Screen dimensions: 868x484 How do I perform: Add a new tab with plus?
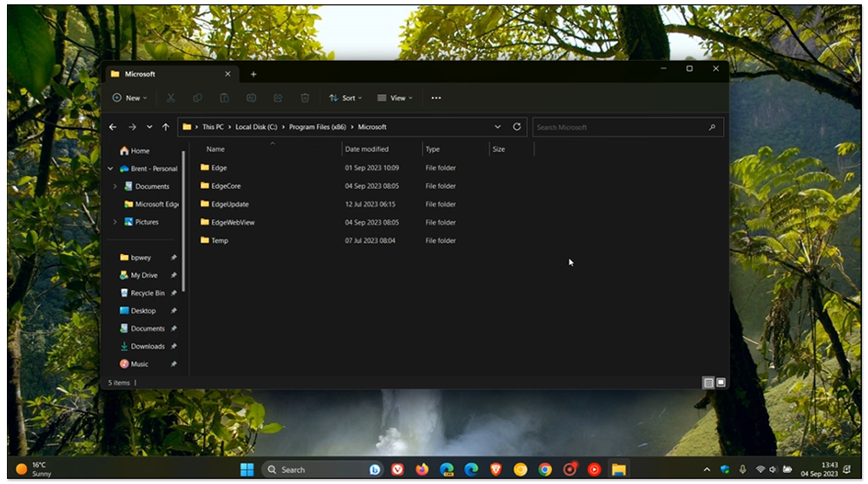click(253, 74)
